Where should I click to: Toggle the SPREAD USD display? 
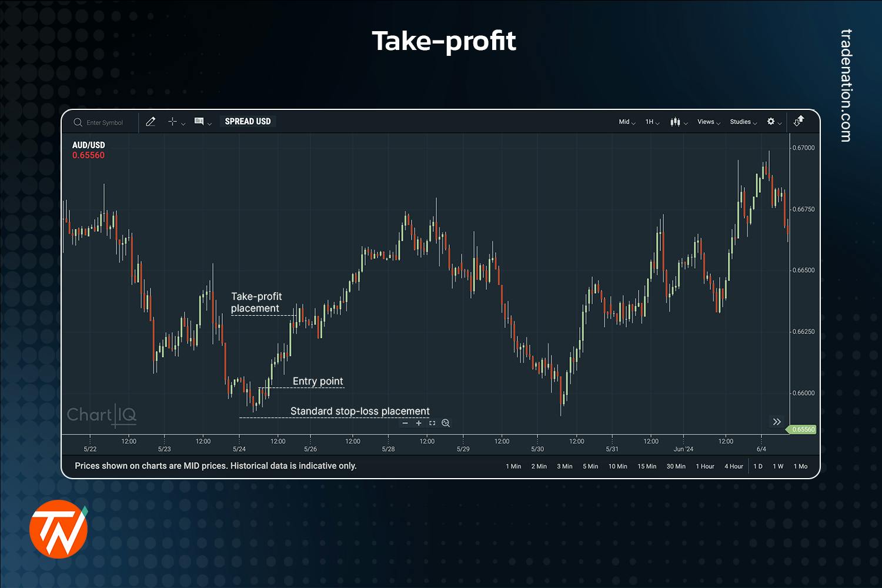coord(247,121)
